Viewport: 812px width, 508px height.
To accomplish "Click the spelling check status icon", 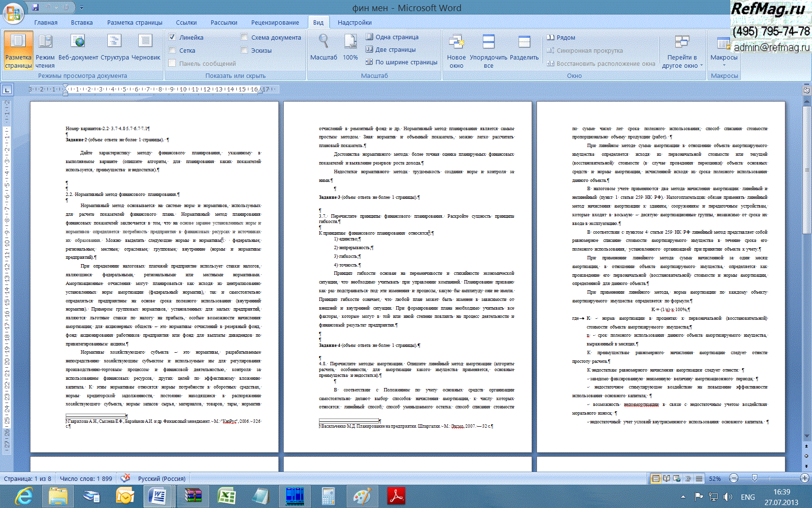I will (x=125, y=478).
